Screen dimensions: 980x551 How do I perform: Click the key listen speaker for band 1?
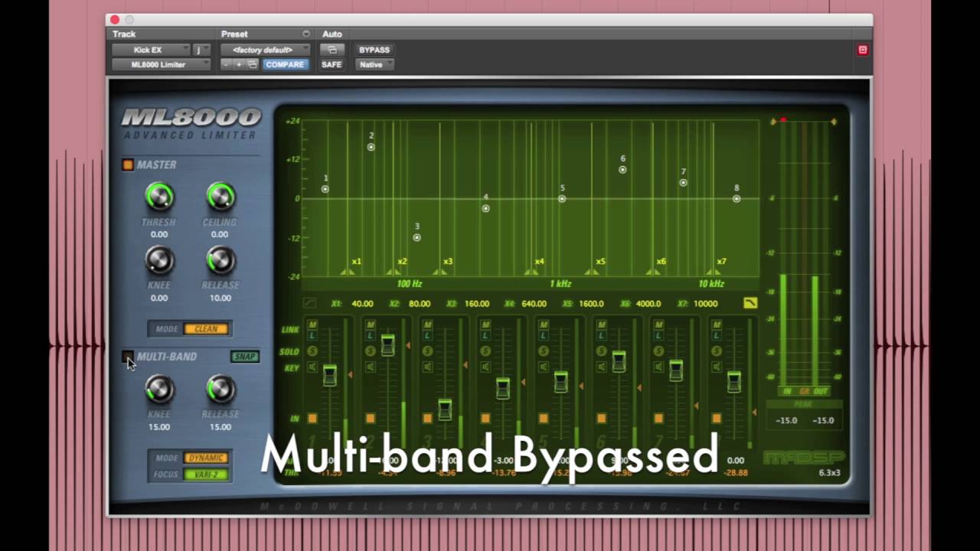click(312, 367)
